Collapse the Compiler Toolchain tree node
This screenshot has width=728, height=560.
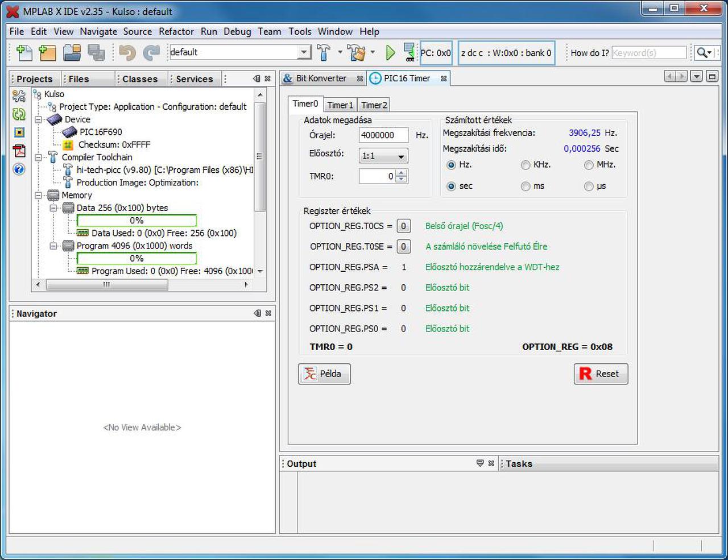(x=39, y=157)
